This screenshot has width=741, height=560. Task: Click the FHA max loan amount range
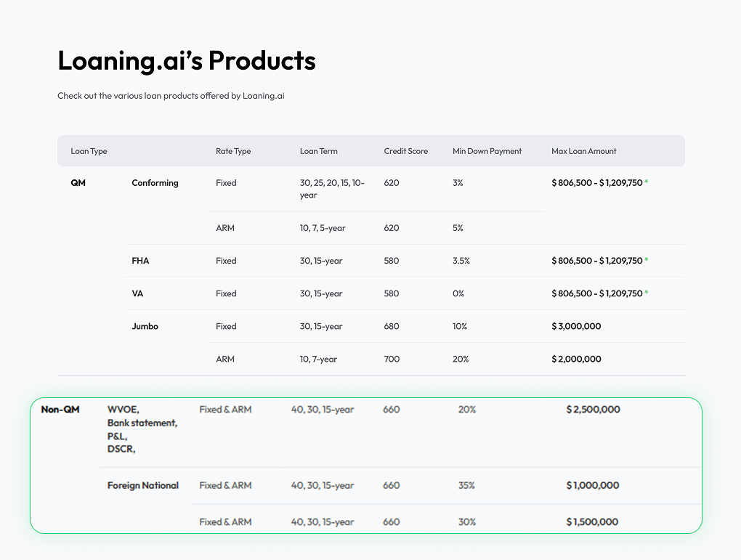tap(597, 261)
